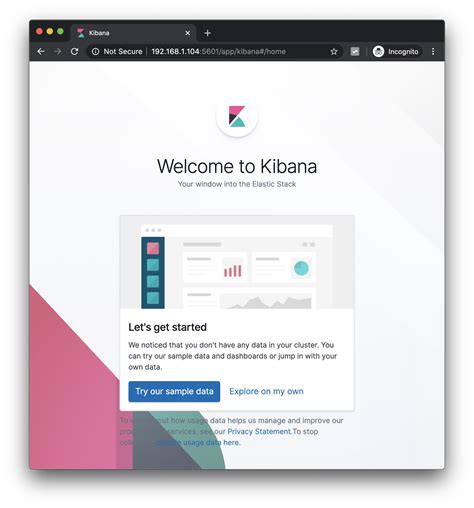Click the browser forward arrow

[x=58, y=51]
